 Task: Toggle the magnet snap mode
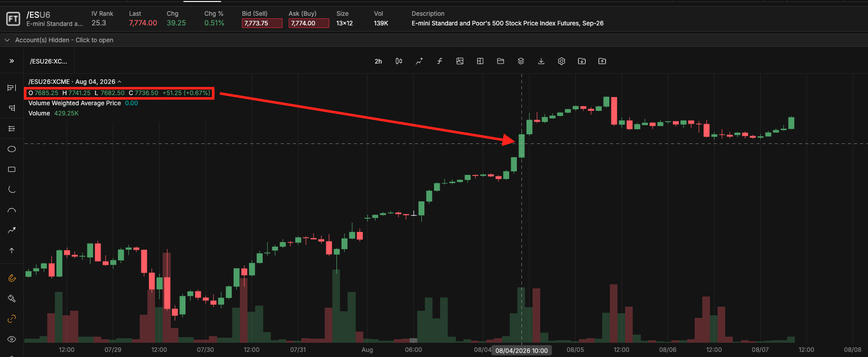pos(12,278)
